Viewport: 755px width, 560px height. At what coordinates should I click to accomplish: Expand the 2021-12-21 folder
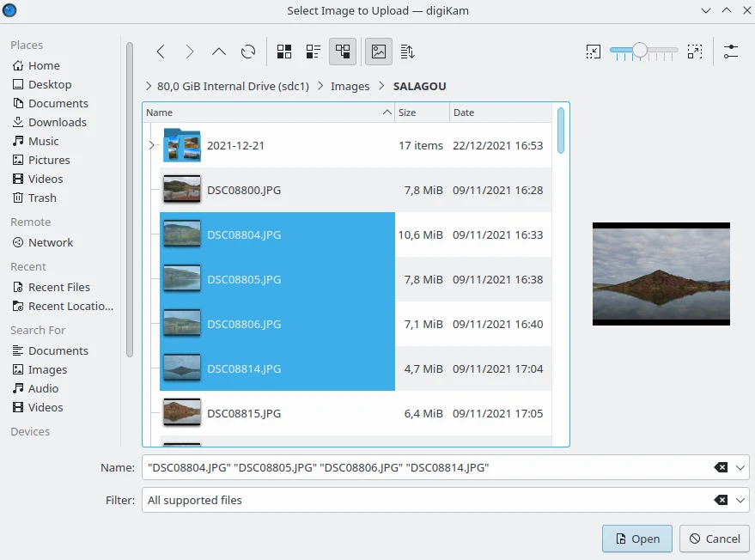pos(152,145)
